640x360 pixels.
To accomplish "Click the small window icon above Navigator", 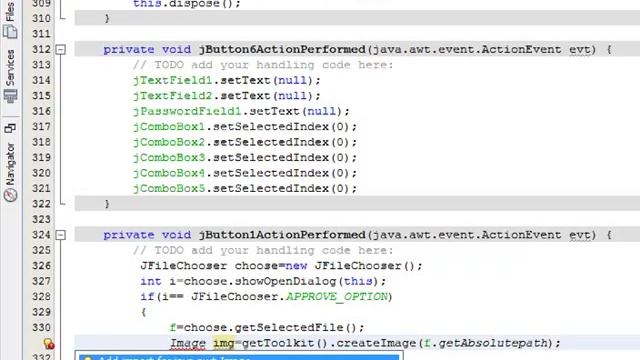I will point(10,129).
